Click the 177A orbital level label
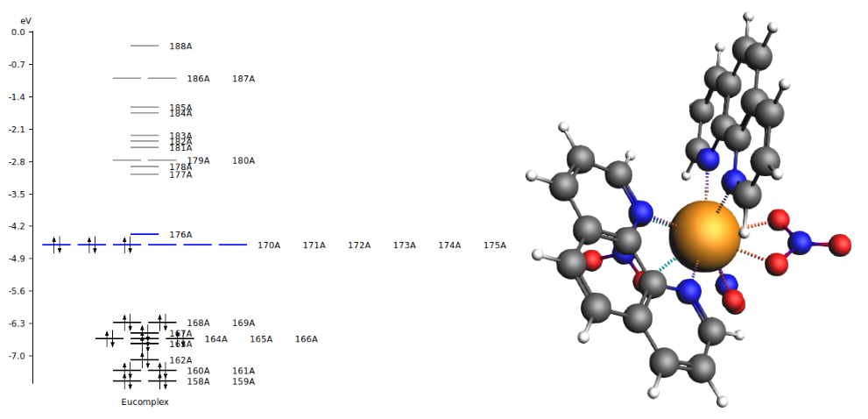 (x=180, y=175)
